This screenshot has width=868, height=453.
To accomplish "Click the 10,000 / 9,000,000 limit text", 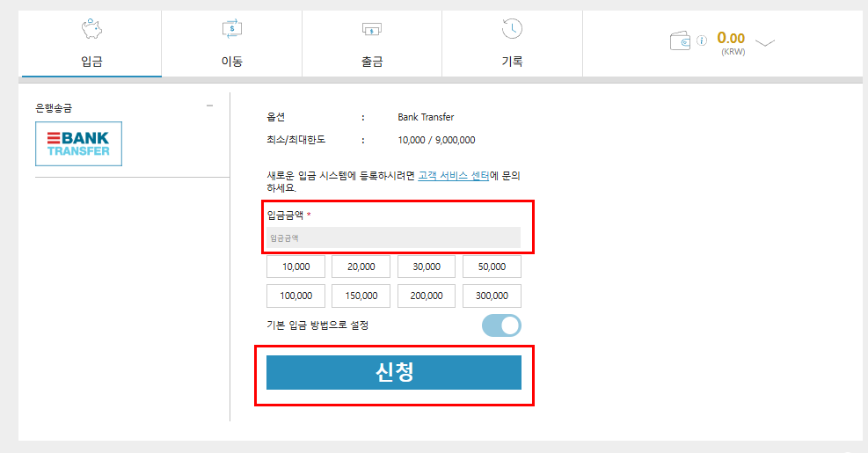I will [x=436, y=140].
